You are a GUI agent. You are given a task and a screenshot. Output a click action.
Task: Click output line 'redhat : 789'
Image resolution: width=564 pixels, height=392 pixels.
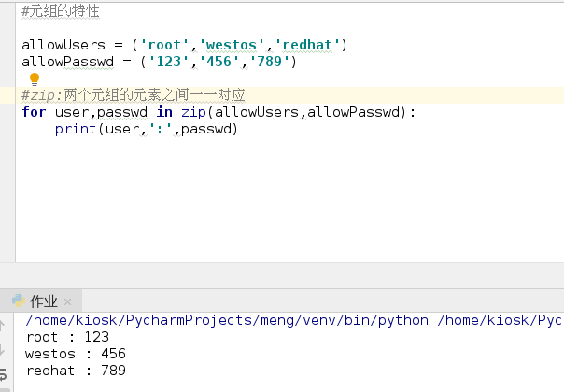coord(76,371)
